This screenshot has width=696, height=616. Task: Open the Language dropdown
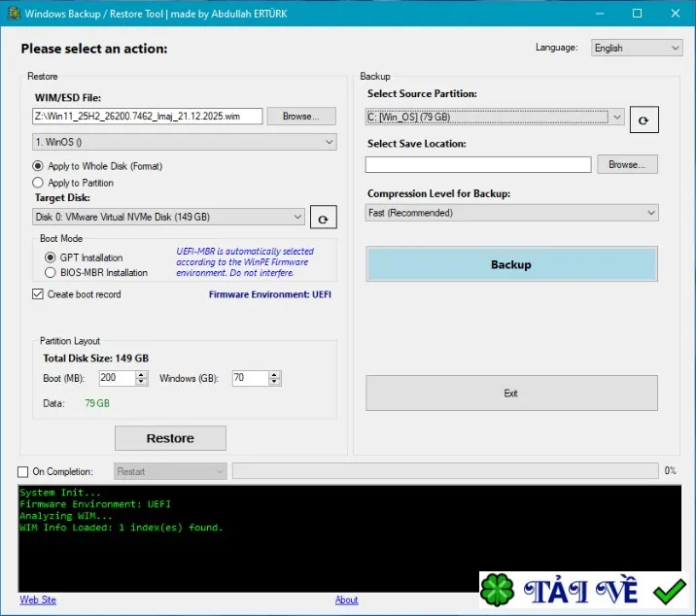(x=637, y=48)
